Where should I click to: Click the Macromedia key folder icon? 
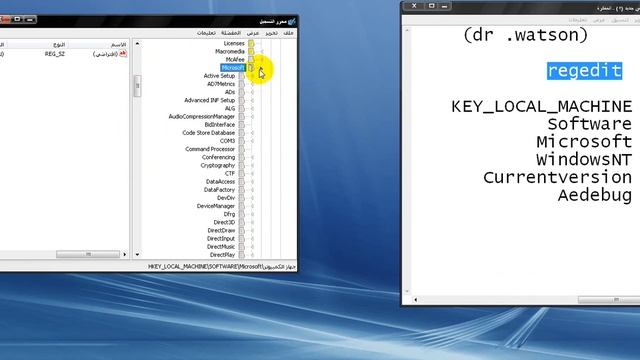tap(251, 51)
